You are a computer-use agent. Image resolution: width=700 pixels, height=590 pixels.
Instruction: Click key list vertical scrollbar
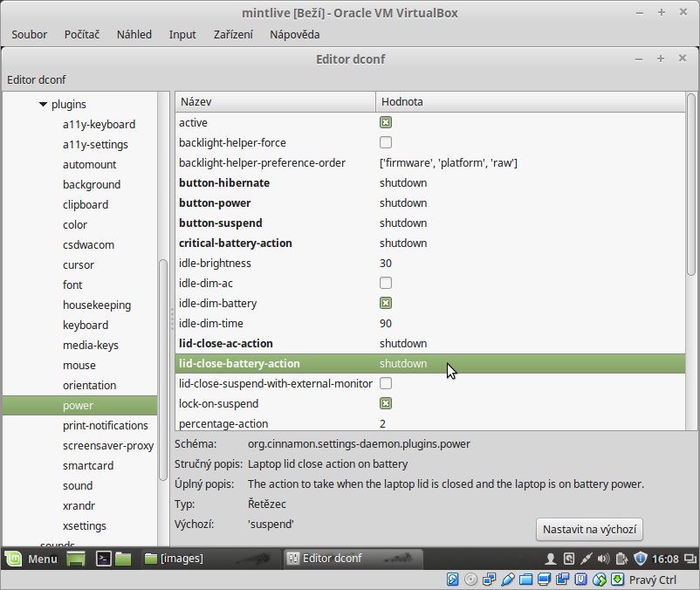[x=691, y=184]
